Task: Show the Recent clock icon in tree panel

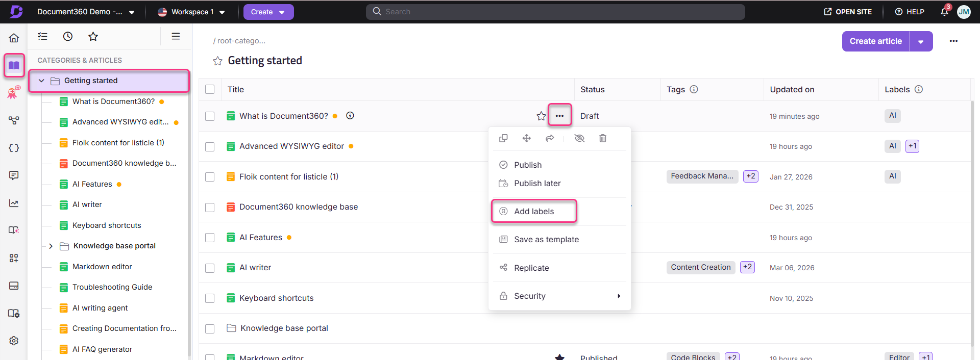Action: click(68, 36)
